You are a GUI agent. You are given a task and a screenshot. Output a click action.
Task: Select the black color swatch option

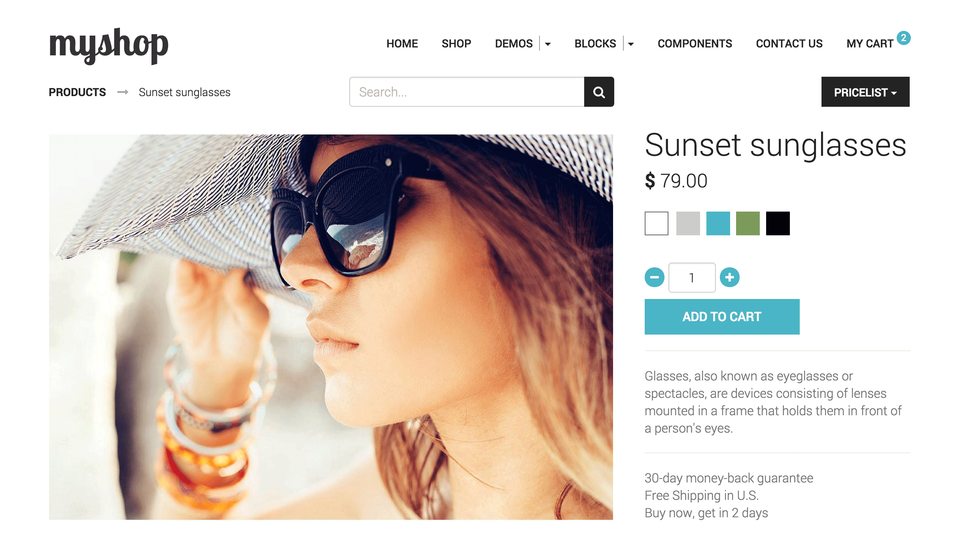pos(777,223)
